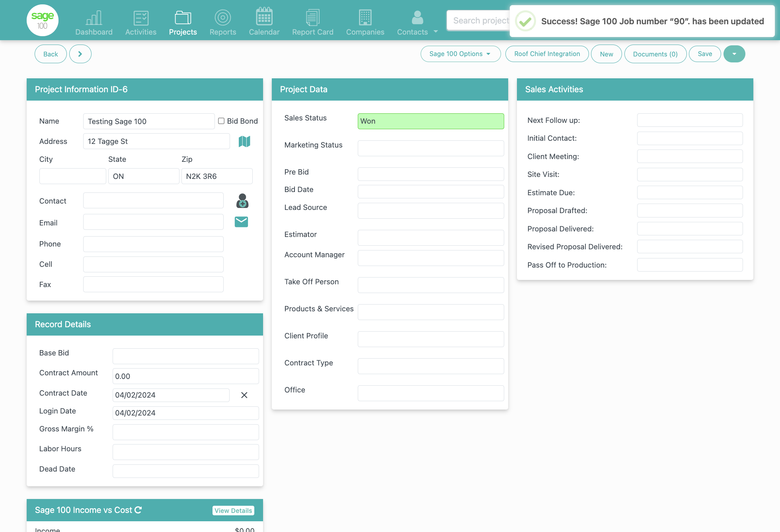The width and height of the screenshot is (780, 532).
Task: Click Roof Chief Integration button
Action: [547, 54]
